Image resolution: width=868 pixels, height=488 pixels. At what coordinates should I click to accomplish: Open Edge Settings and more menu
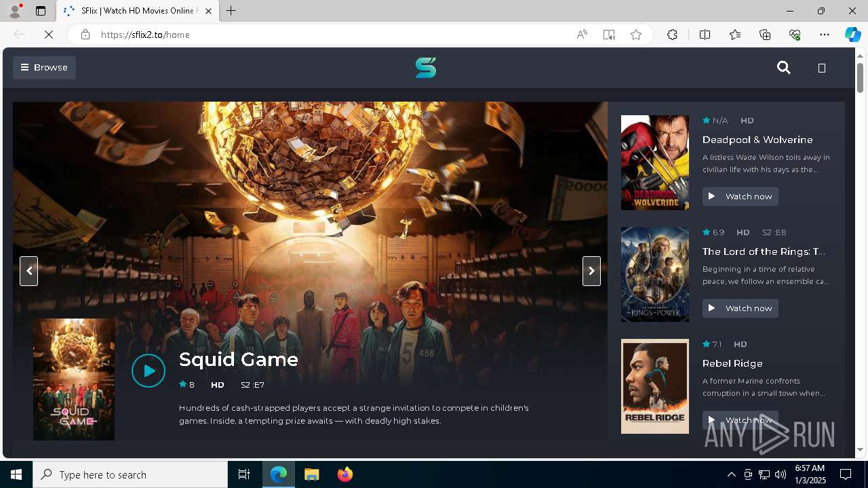click(825, 35)
